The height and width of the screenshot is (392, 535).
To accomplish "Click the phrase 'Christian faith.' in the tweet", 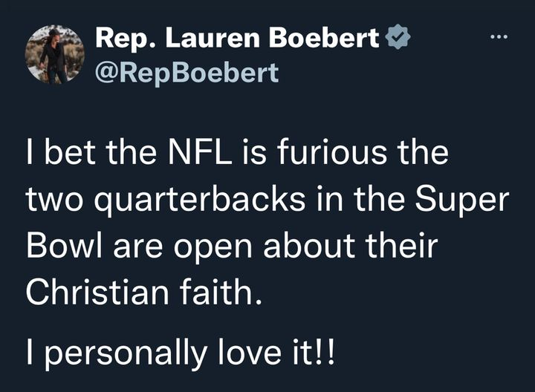I will click(x=144, y=292).
